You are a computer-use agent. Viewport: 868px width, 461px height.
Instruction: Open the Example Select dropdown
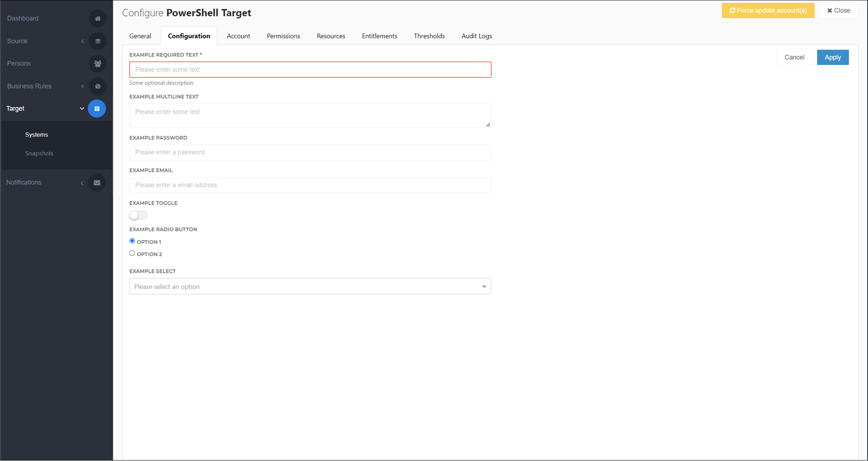pos(310,286)
